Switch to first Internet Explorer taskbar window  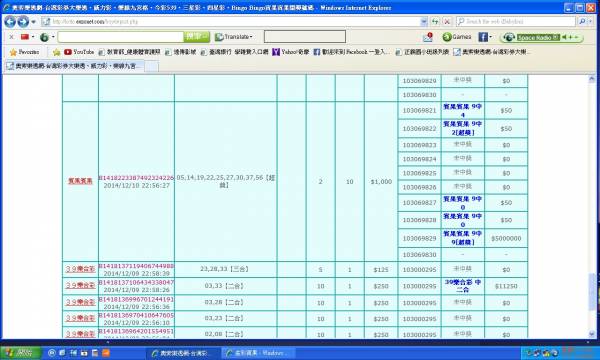(184, 353)
